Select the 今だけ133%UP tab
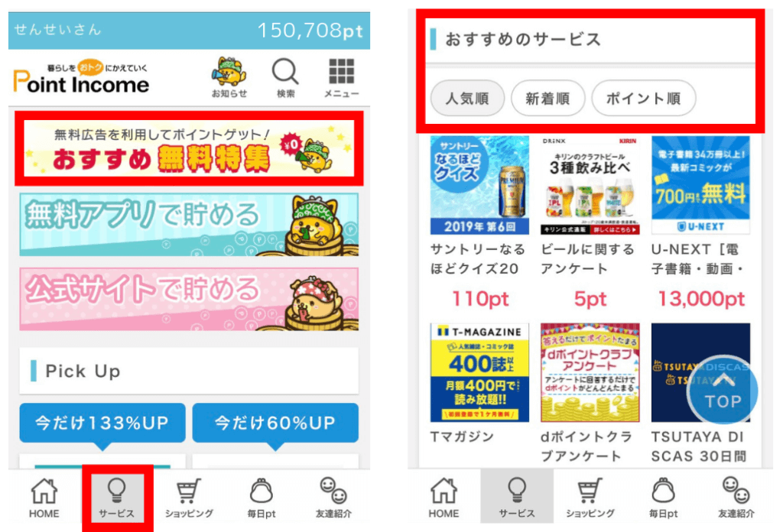 coord(102,423)
